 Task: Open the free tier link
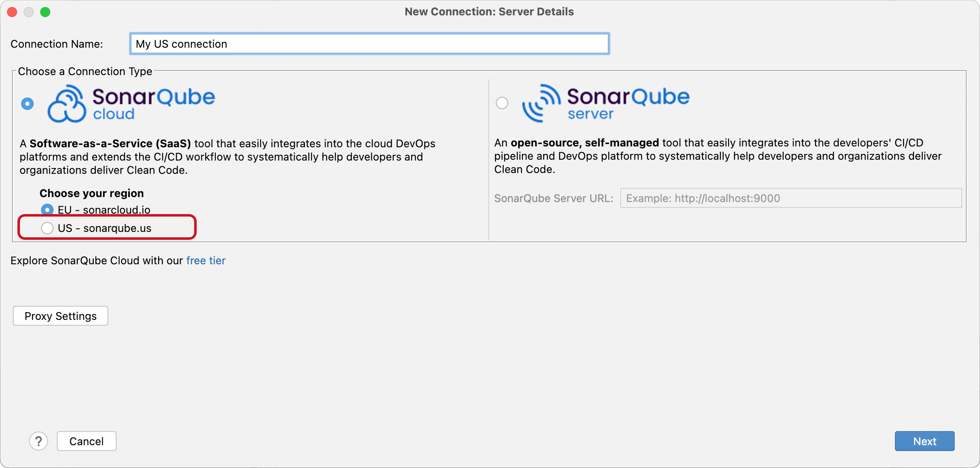[x=206, y=261]
